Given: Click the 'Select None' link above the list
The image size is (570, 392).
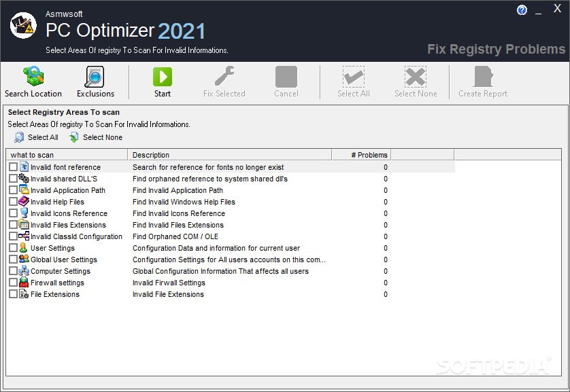Looking at the screenshot, I should coord(103,137).
